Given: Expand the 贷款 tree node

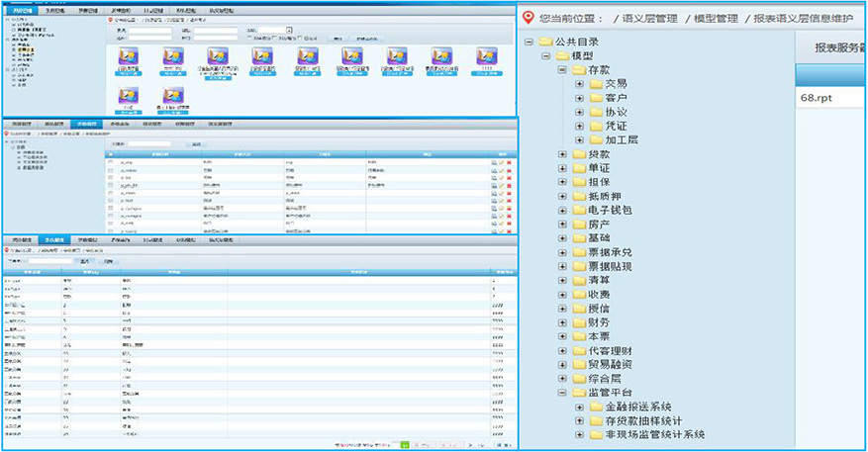Looking at the screenshot, I should [x=563, y=155].
